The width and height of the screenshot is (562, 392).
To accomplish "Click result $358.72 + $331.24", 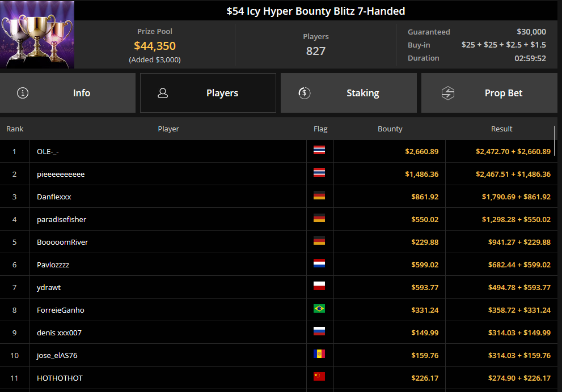I will (519, 310).
